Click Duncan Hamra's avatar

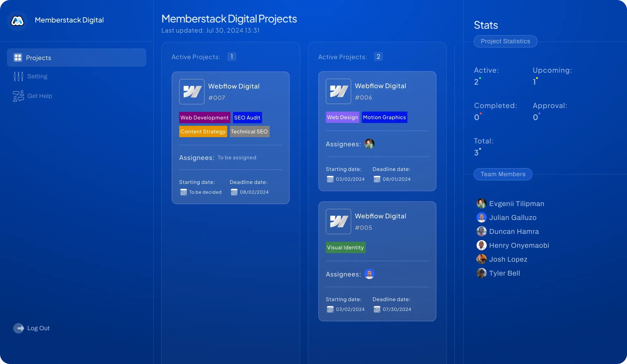point(482,231)
